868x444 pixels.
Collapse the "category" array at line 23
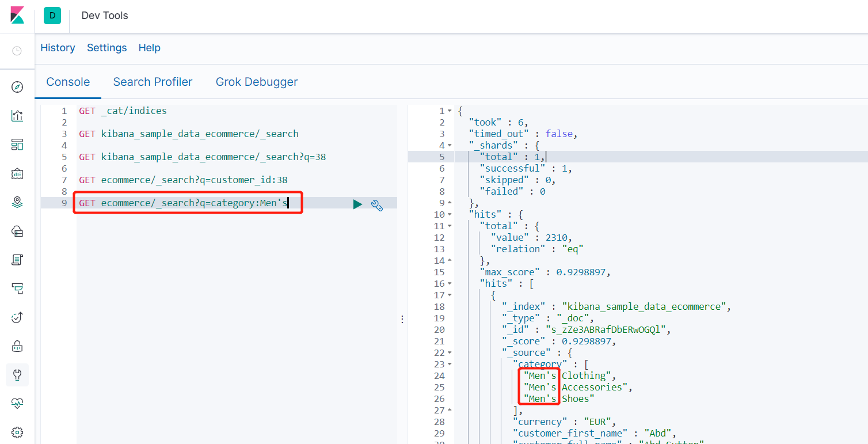(450, 364)
